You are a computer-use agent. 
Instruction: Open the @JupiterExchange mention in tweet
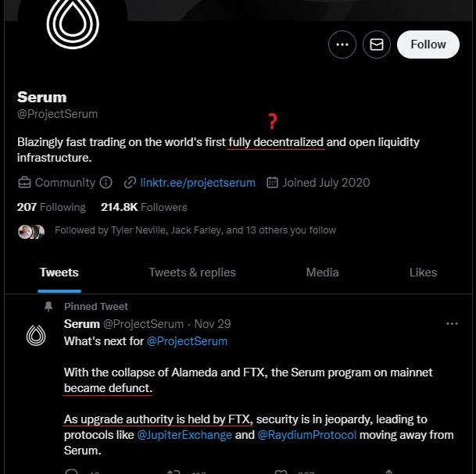(184, 435)
